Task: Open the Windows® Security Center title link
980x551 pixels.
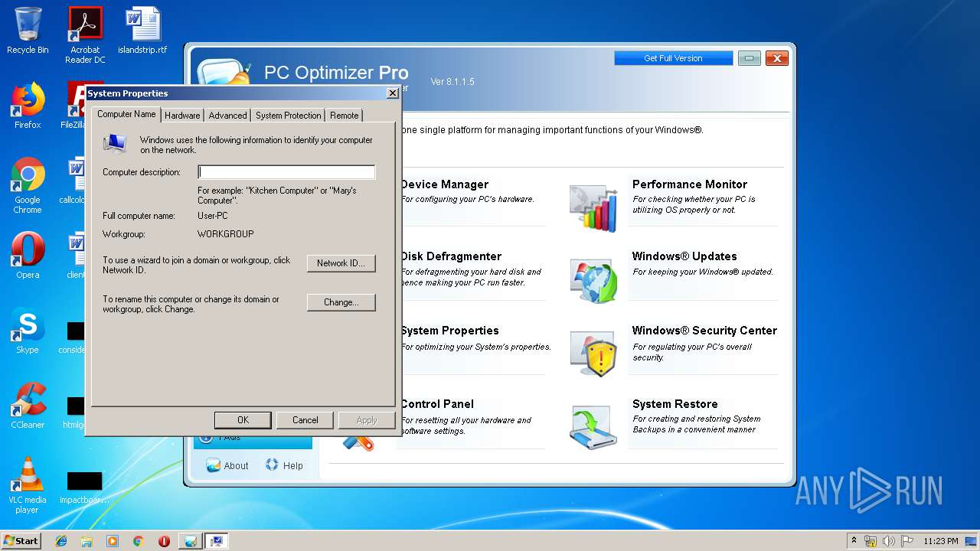Action: click(x=704, y=331)
